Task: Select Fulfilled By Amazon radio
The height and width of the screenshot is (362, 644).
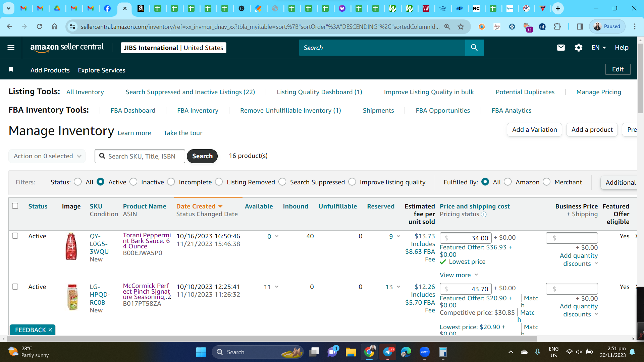Action: pos(508,182)
